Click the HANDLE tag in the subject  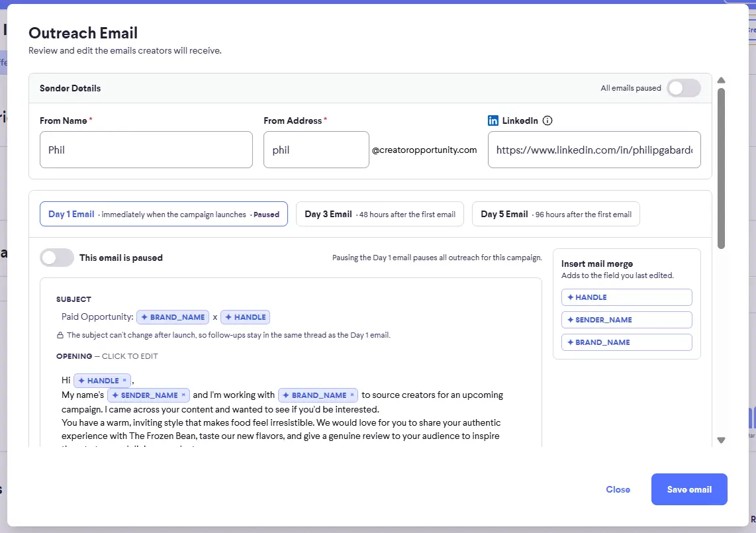click(x=245, y=317)
